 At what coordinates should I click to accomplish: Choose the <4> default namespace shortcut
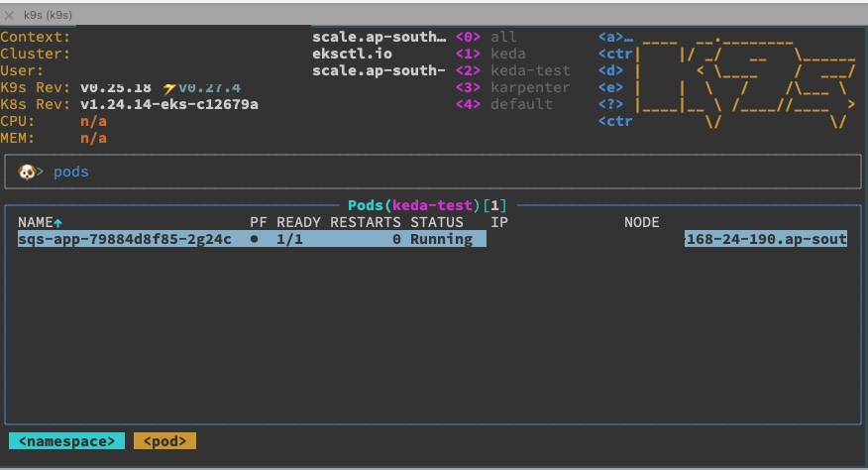tap(503, 104)
